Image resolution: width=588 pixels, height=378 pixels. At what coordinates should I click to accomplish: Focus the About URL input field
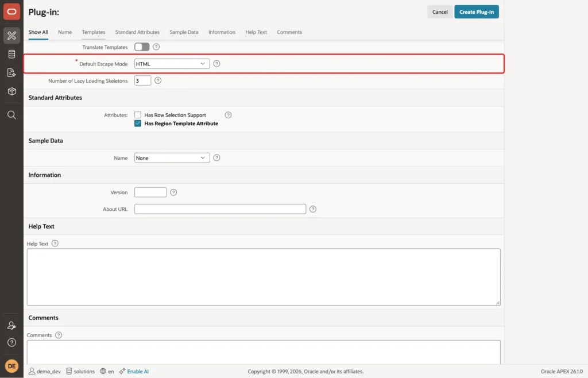coord(220,209)
